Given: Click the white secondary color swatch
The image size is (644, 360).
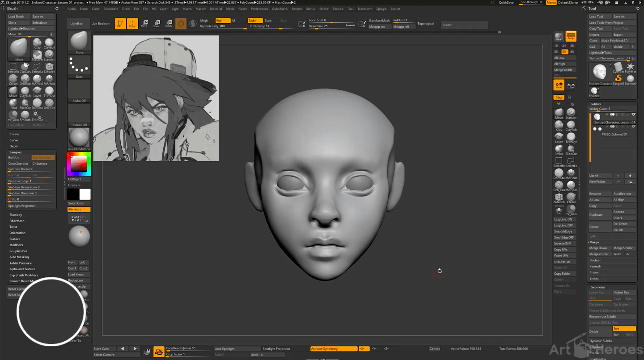Looking at the screenshot, I should (85, 194).
